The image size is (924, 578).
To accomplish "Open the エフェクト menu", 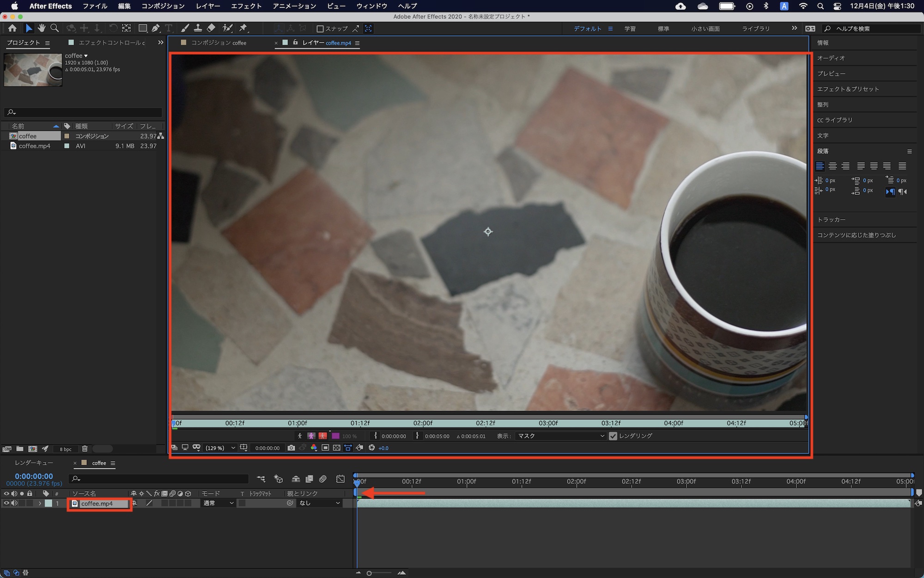I will [246, 6].
